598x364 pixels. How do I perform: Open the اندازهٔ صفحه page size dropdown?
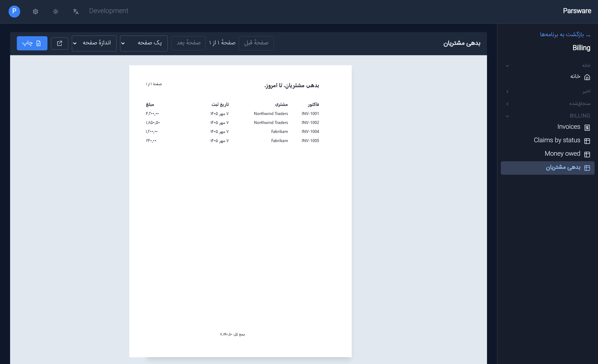[x=94, y=43]
